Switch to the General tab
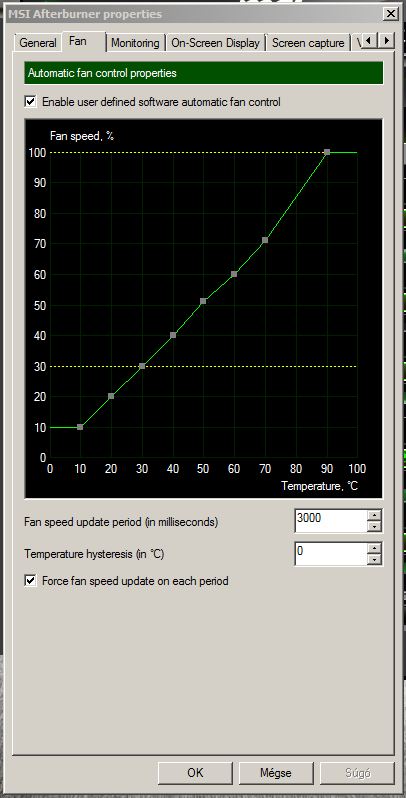 pyautogui.click(x=38, y=43)
